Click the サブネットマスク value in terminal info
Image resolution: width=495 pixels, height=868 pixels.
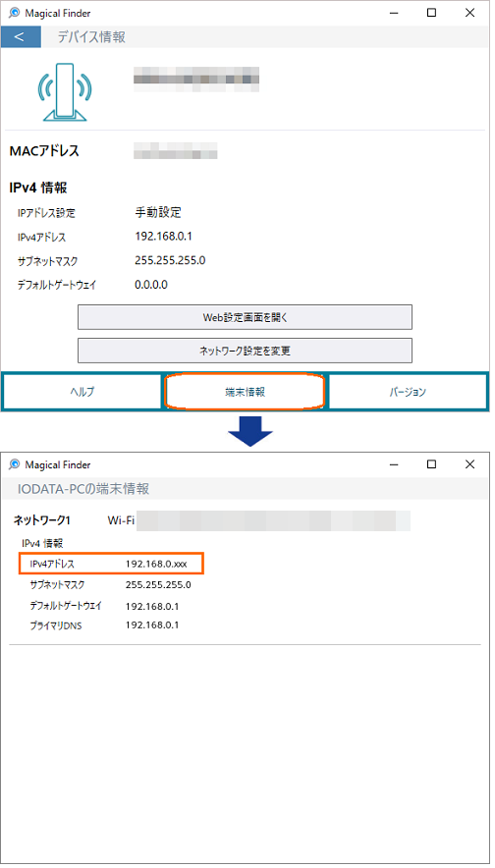pyautogui.click(x=158, y=584)
